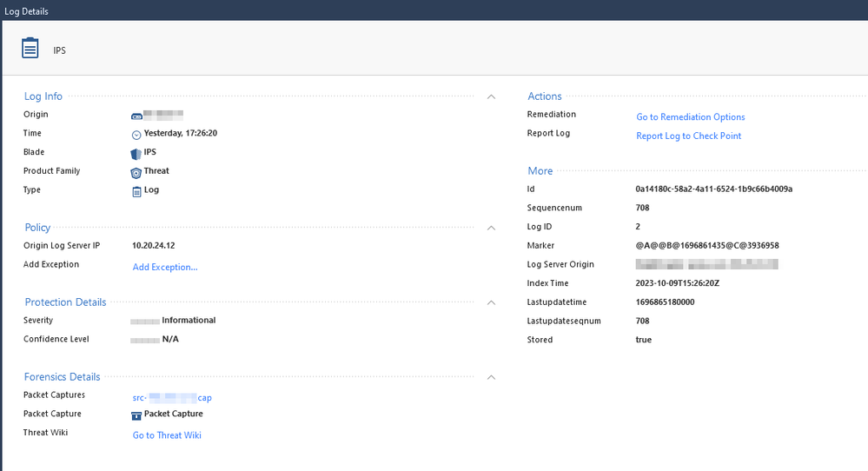Viewport: 868px width, 471px height.
Task: Click the Add Exception... link
Action: [x=165, y=268]
